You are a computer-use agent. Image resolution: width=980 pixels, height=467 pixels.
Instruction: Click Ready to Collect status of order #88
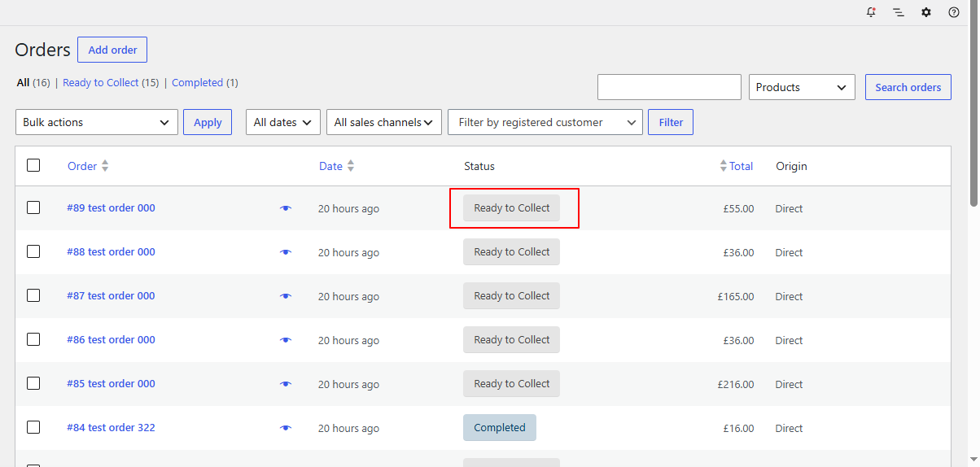512,252
